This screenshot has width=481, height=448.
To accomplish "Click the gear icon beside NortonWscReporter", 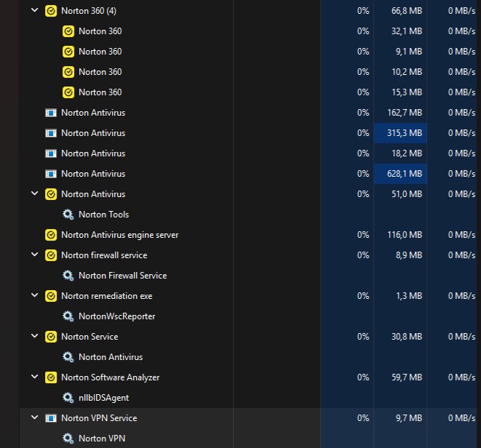I will (x=68, y=316).
